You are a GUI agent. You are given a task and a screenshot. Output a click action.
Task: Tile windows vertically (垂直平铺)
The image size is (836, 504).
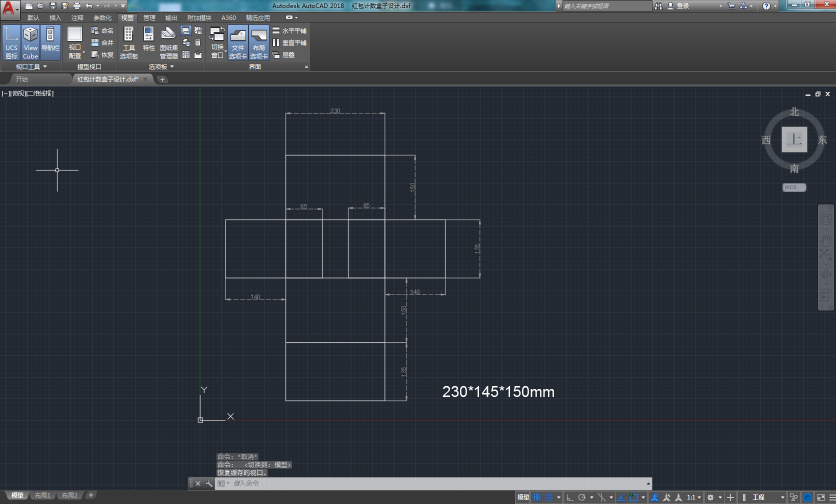pyautogui.click(x=289, y=42)
